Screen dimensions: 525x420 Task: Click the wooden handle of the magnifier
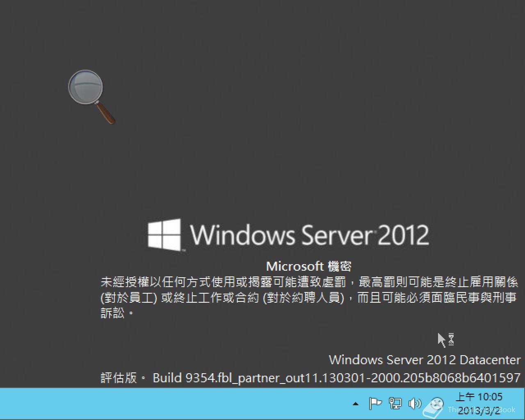pyautogui.click(x=105, y=113)
